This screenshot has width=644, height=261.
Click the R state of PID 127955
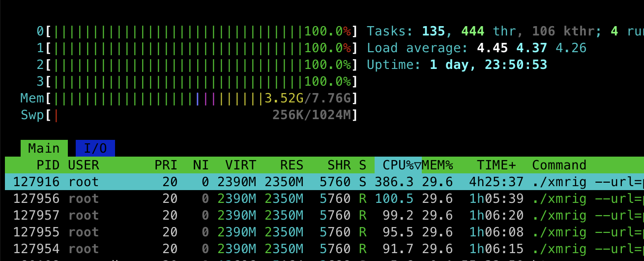[363, 232]
